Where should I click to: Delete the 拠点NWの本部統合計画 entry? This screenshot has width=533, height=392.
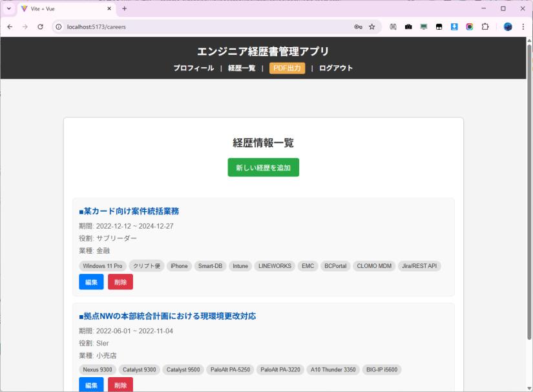[x=120, y=386]
